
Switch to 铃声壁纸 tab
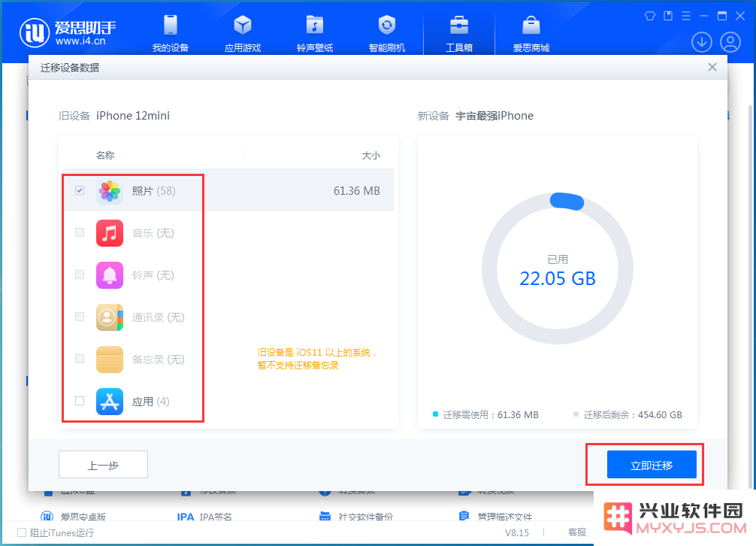click(x=315, y=33)
